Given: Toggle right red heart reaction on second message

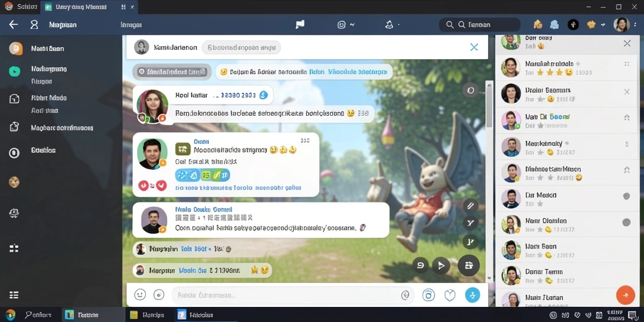Looking at the screenshot, I should click(161, 186).
